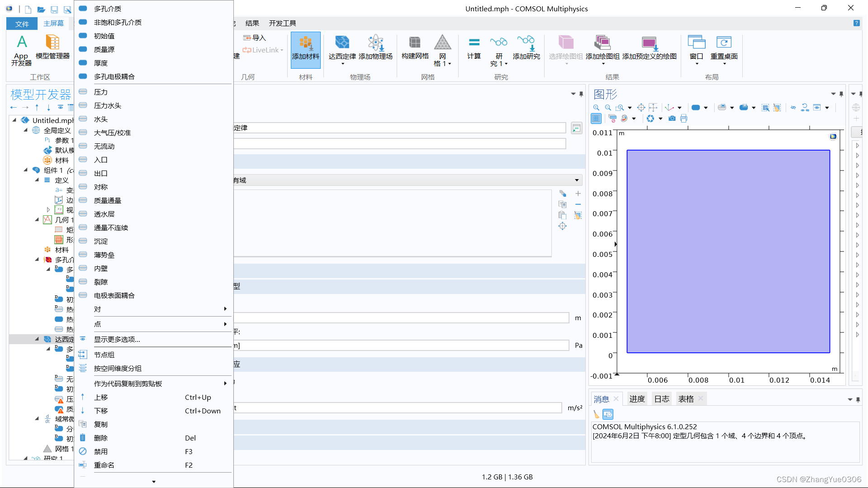Image resolution: width=868 pixels, height=488 pixels.
Task: Click the 添加物理场 ribbon icon
Action: (375, 47)
